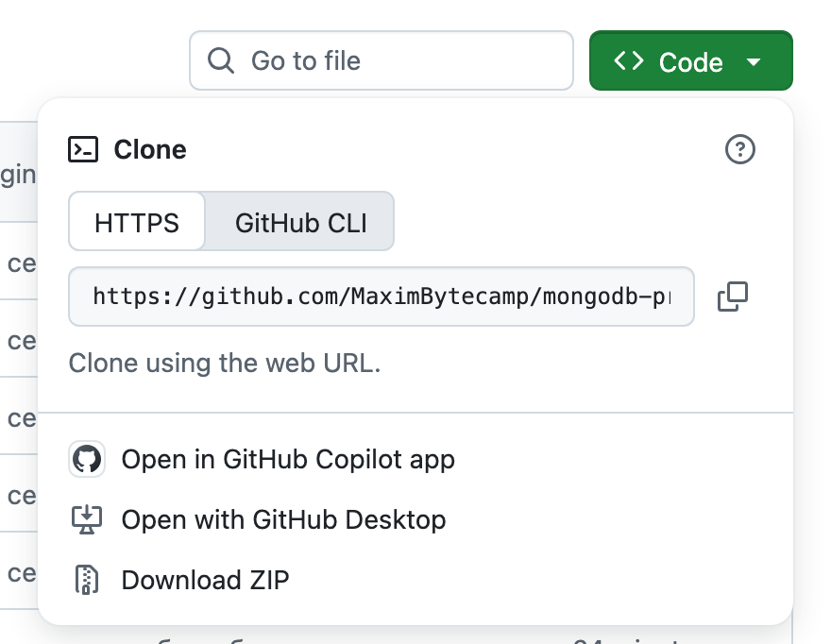Click the copy URL to clipboard icon
831x644 pixels.
733,297
